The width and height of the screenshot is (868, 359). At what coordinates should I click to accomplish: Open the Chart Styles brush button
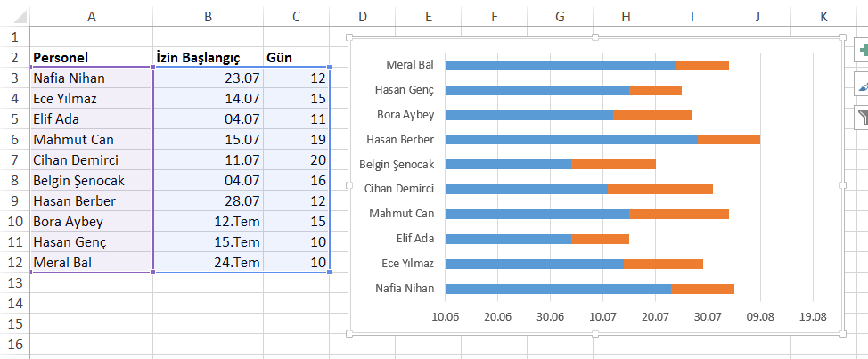pyautogui.click(x=861, y=85)
